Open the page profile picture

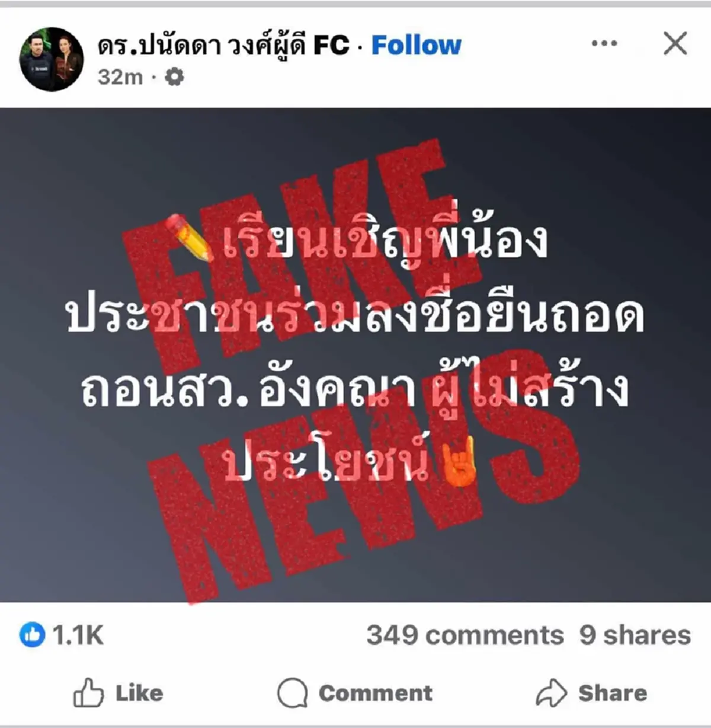pyautogui.click(x=52, y=59)
